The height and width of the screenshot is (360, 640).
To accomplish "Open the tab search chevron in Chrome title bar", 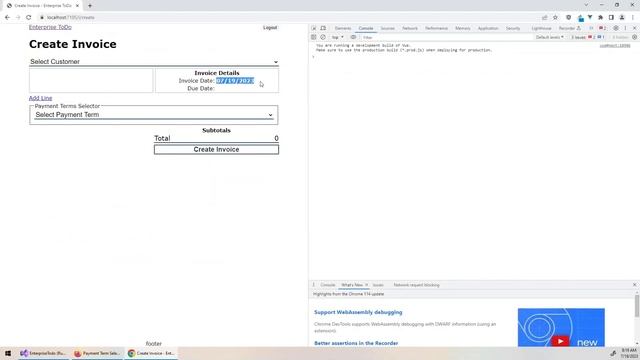I will click(x=586, y=5).
